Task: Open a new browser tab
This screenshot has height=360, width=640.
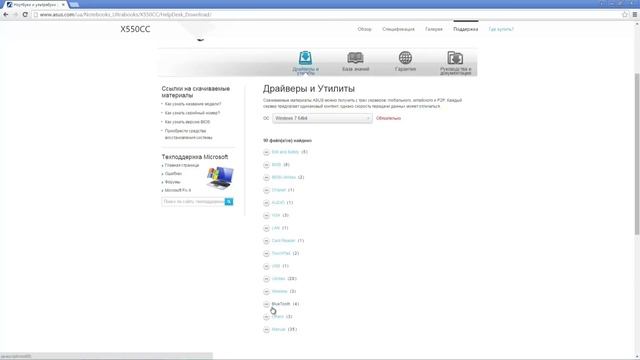Action: click(74, 4)
